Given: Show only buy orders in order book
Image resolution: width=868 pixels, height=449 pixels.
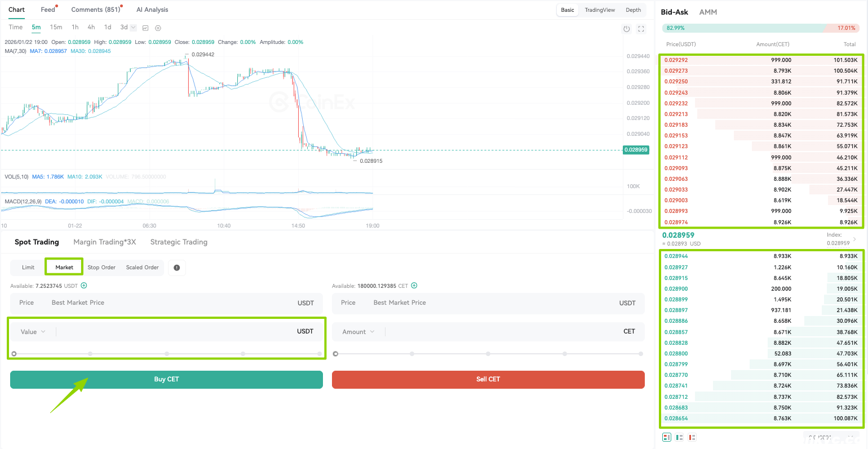Looking at the screenshot, I should point(680,437).
